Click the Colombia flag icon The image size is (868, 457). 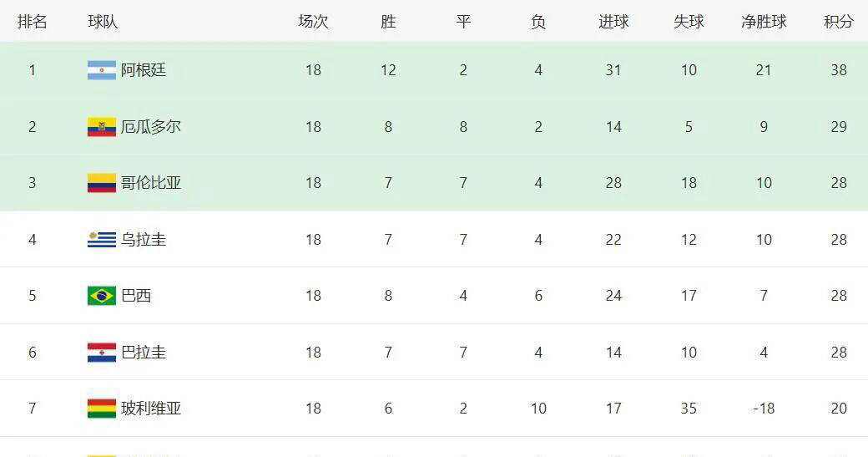point(101,183)
